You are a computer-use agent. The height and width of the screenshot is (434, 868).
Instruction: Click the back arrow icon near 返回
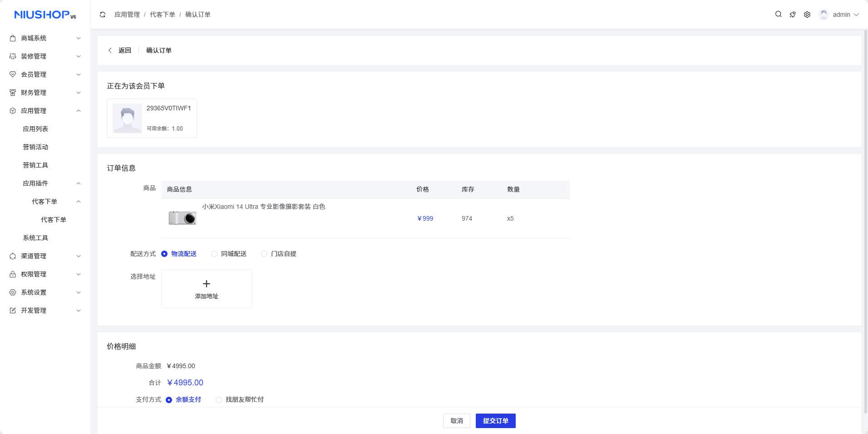[x=110, y=50]
